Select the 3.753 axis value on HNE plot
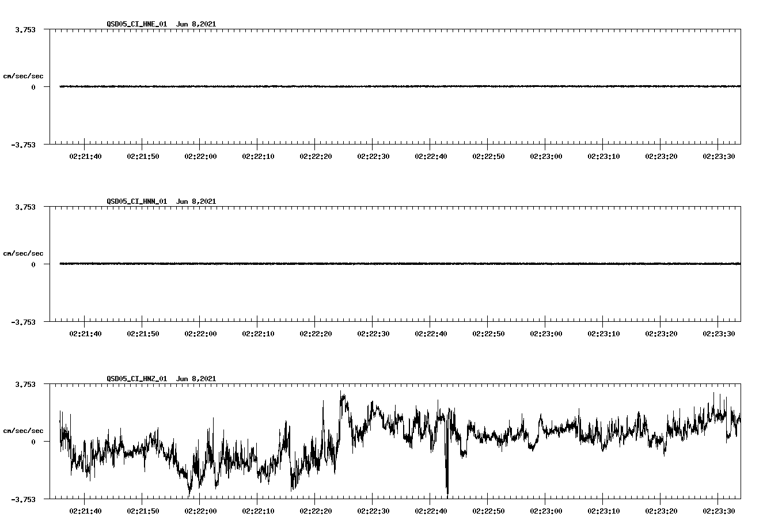Image resolution: width=782 pixels, height=532 pixels. [25, 29]
